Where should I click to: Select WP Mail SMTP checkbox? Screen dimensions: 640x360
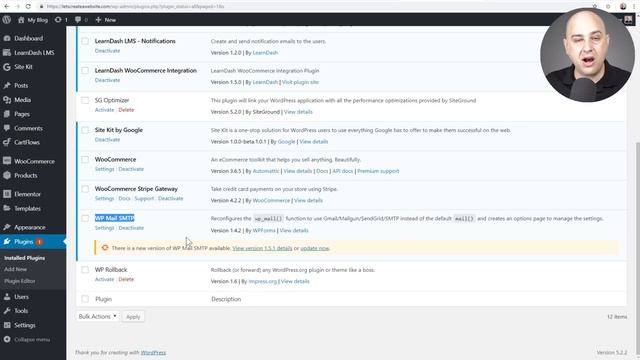pos(85,218)
